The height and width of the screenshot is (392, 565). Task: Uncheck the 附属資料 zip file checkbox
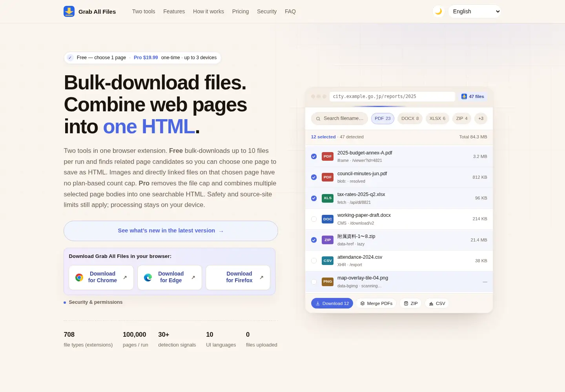pyautogui.click(x=314, y=240)
